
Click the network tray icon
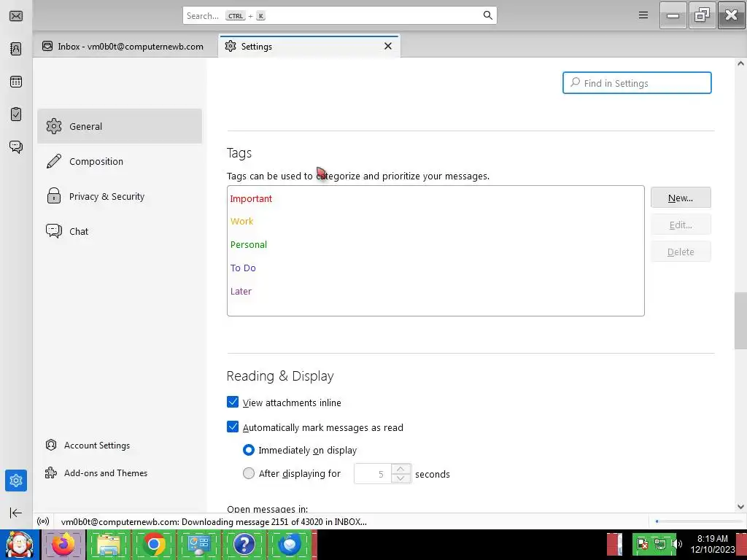[x=660, y=544]
